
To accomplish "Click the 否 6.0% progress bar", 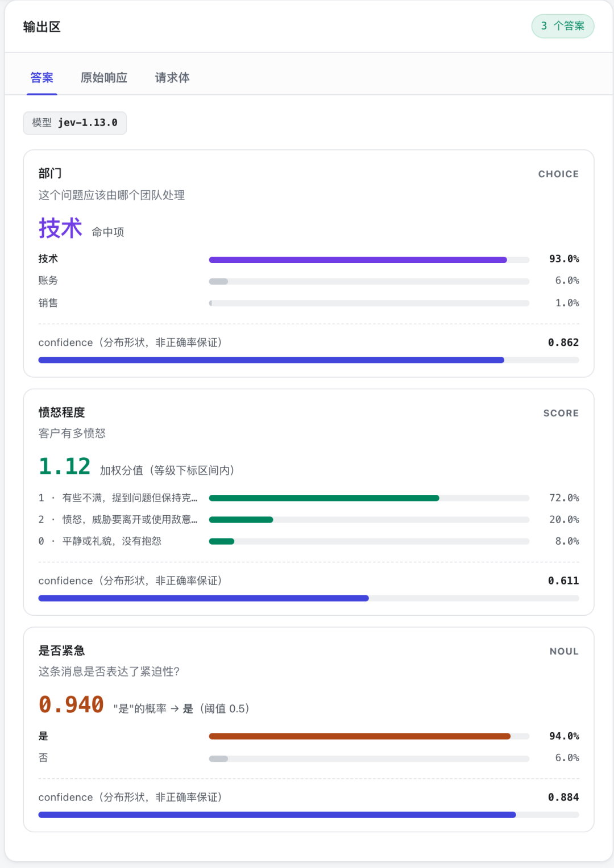I will (x=369, y=758).
